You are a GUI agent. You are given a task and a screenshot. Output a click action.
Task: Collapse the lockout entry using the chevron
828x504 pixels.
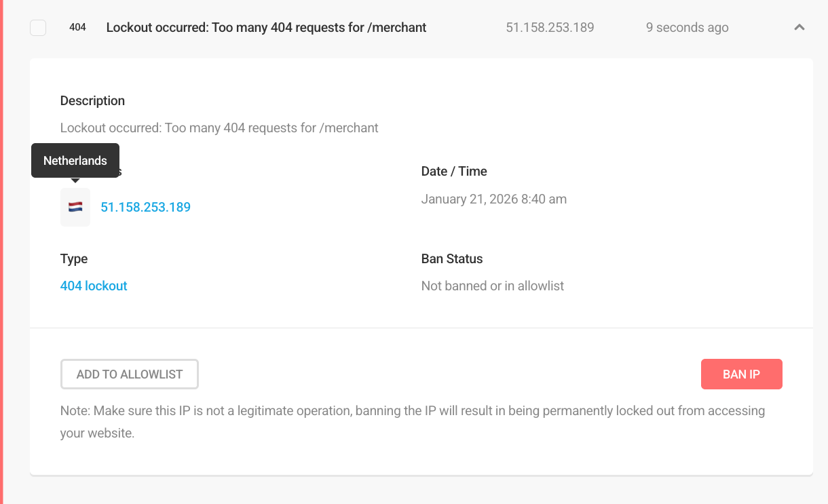799,27
